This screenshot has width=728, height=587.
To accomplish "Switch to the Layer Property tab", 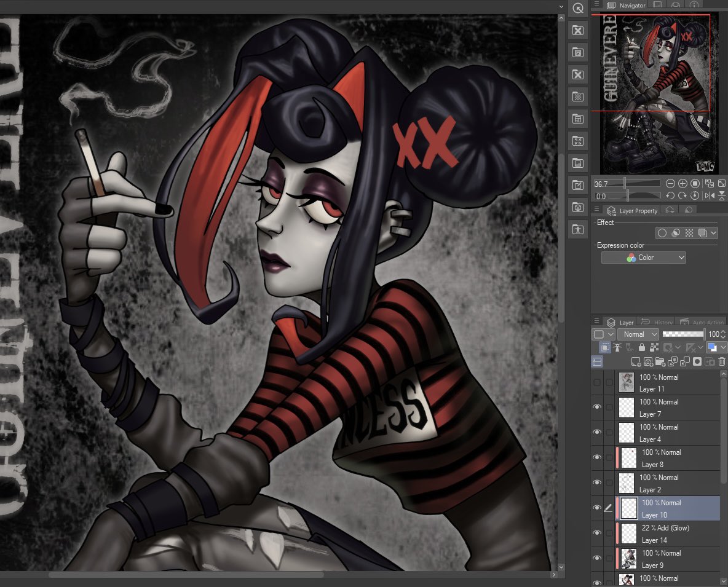I will click(632, 210).
